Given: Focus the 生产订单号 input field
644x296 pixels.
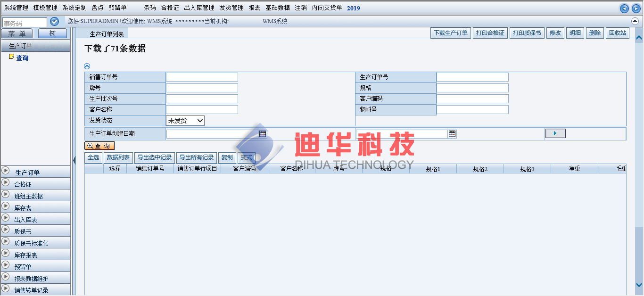Looking at the screenshot, I should tap(472, 77).
